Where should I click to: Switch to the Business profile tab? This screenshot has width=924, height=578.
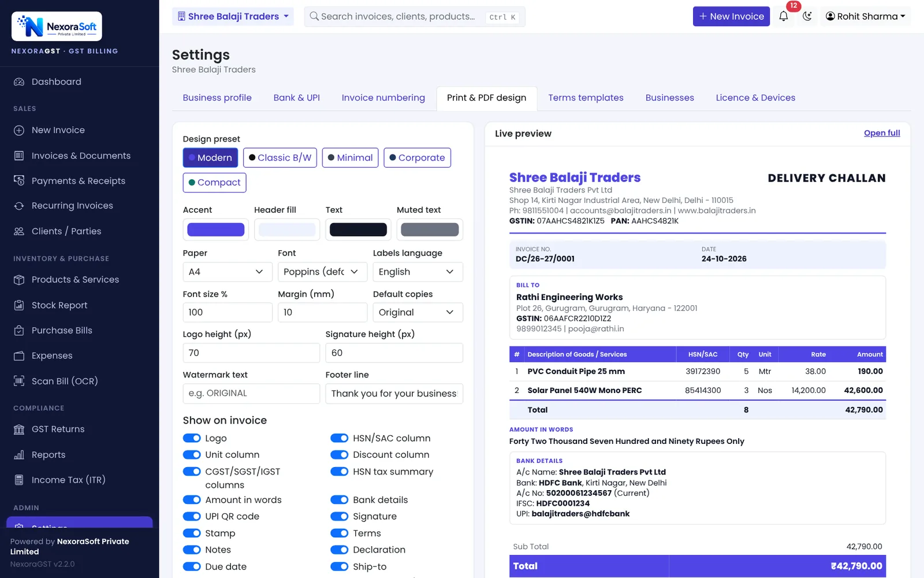217,98
